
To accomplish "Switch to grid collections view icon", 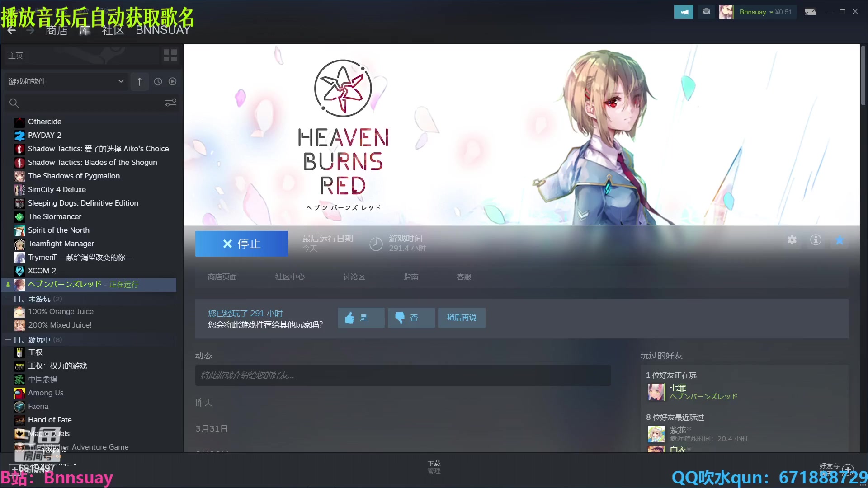I will tap(170, 56).
